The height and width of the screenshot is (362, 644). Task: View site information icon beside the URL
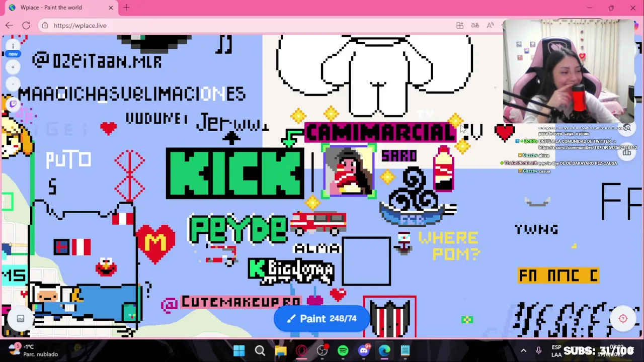[x=45, y=25]
